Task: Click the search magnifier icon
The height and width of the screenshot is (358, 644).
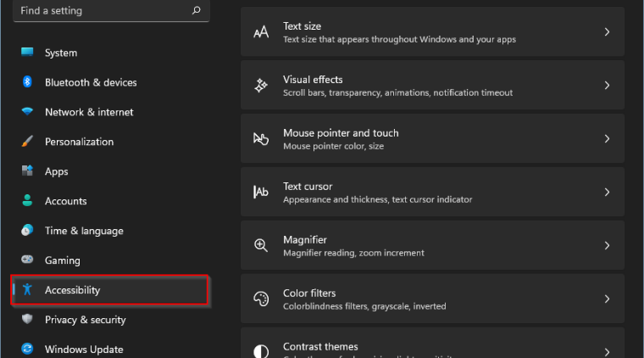Action: [197, 10]
